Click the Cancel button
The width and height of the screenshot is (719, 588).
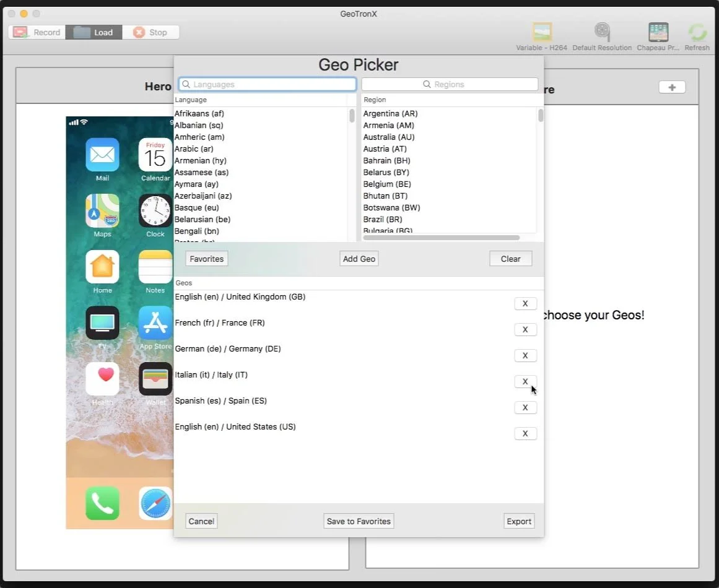pyautogui.click(x=201, y=521)
